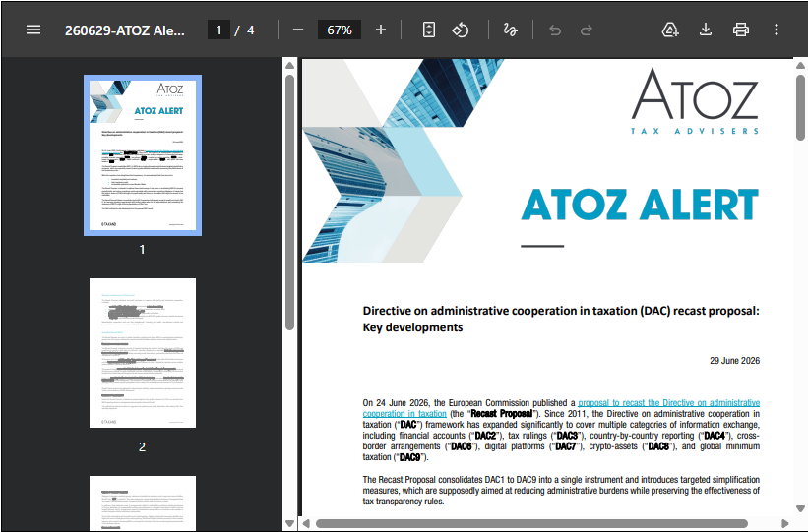Open page 3 thumbnail in the sidebar

tap(143, 503)
